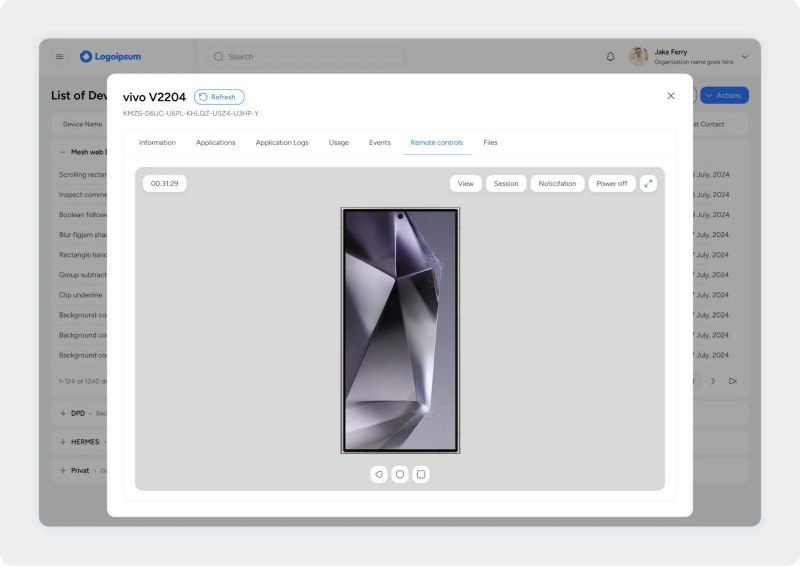
Task: Click the View button
Action: (465, 184)
